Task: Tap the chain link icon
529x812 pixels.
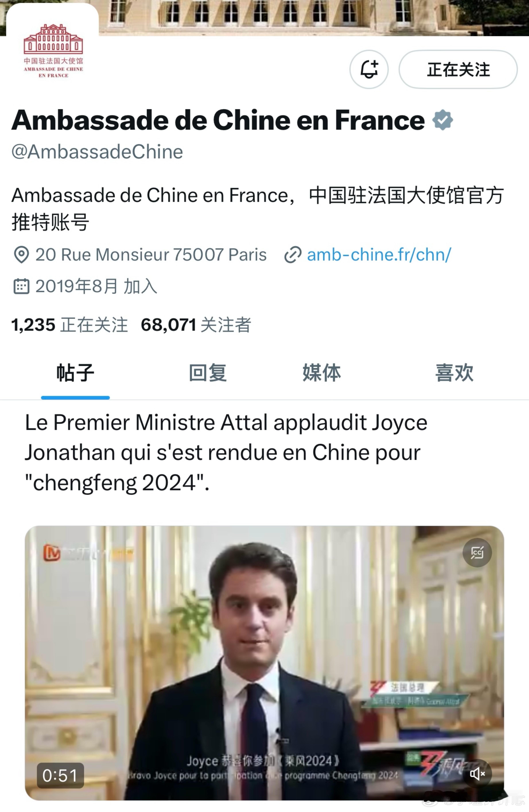Action: point(293,255)
